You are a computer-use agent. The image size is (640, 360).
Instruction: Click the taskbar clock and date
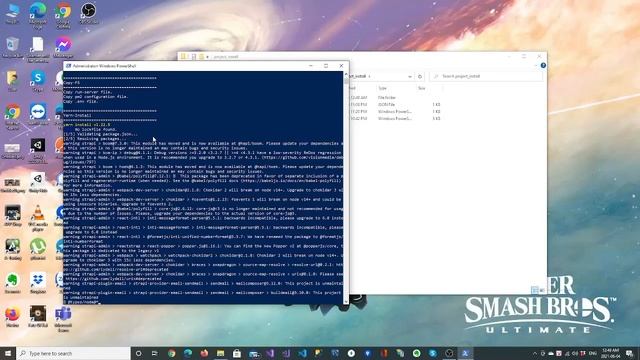click(x=611, y=353)
